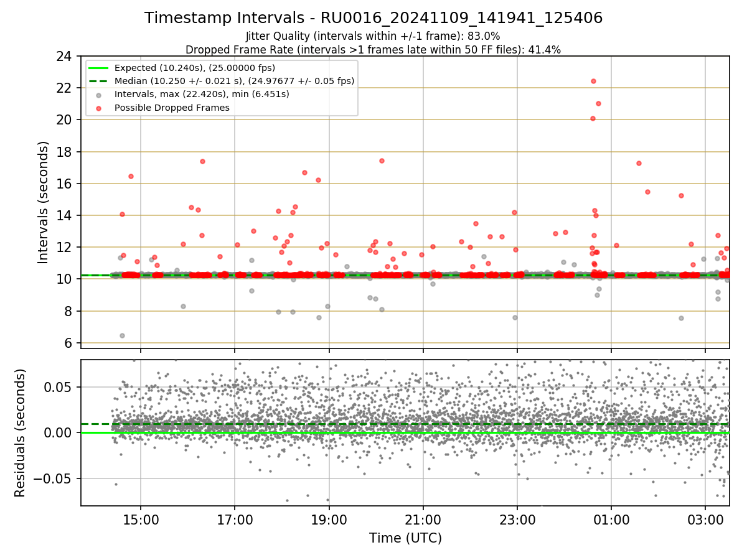Click the 'Intervals (seconds)' y-axis label
747x560 pixels.
point(43,202)
